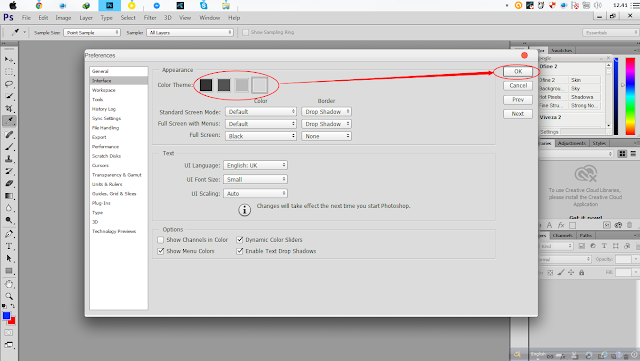
Task: Select the History Brush tool
Action: pyautogui.click(x=9, y=171)
